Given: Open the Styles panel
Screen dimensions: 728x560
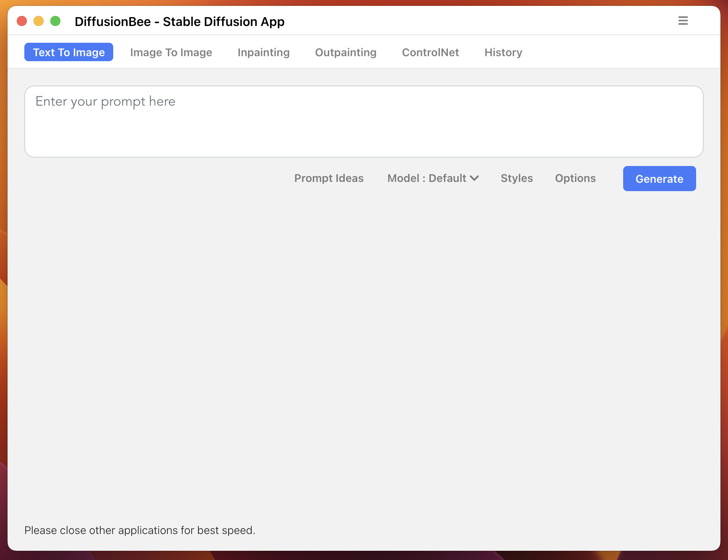Looking at the screenshot, I should click(x=516, y=178).
